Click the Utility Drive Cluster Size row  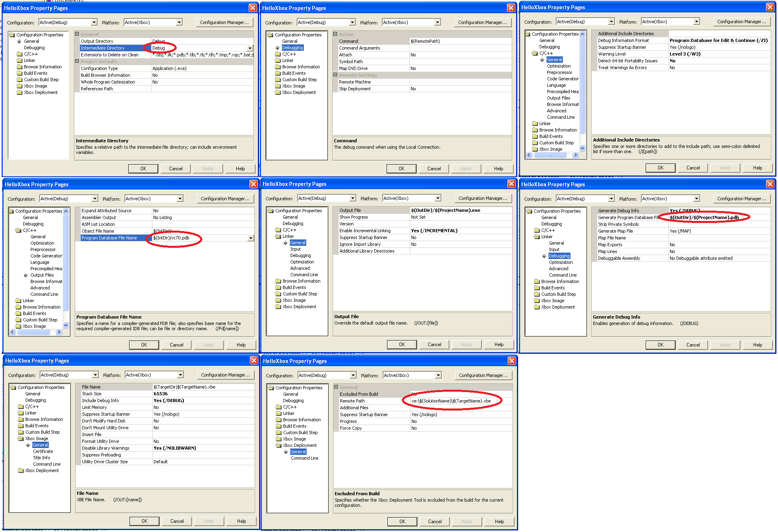[165, 462]
